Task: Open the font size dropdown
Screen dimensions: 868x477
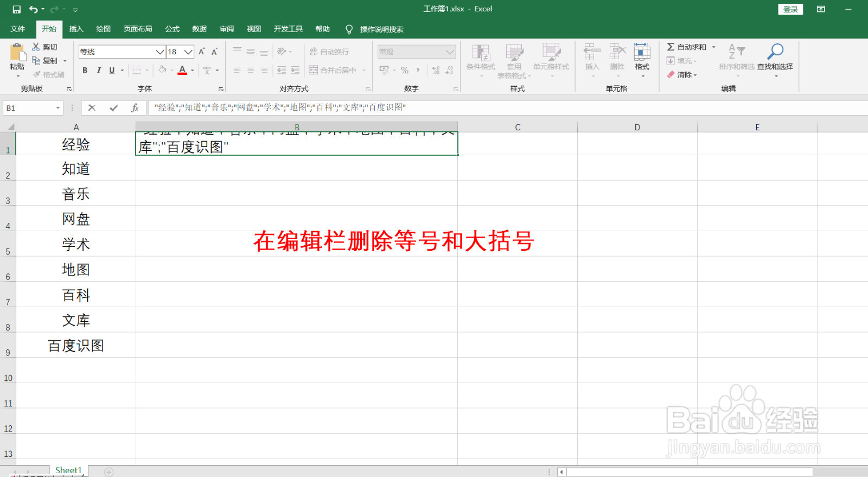Action: (x=188, y=52)
